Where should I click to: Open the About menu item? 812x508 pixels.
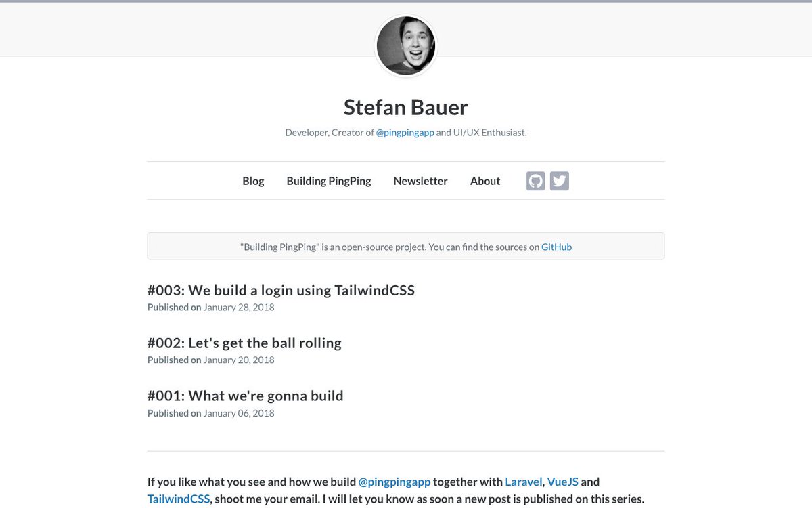point(485,181)
